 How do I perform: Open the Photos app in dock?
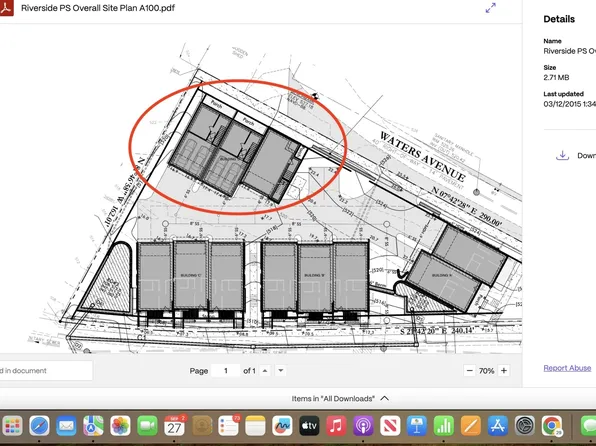click(120, 426)
